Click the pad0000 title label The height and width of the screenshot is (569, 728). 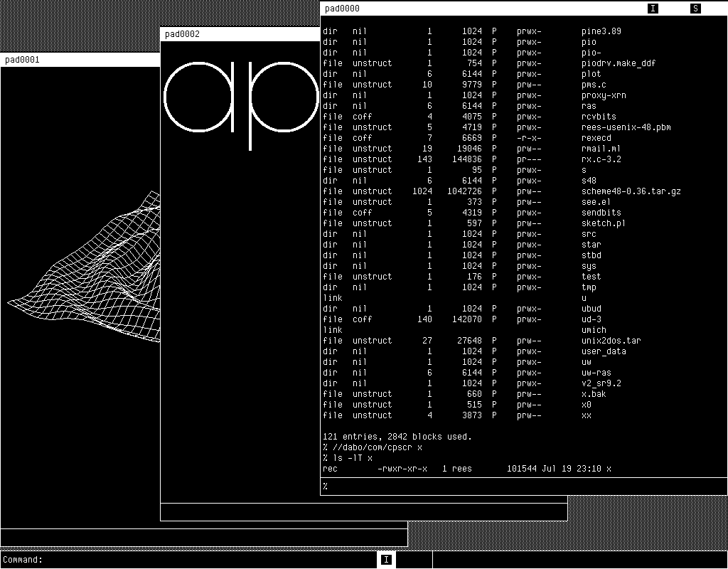tap(342, 9)
